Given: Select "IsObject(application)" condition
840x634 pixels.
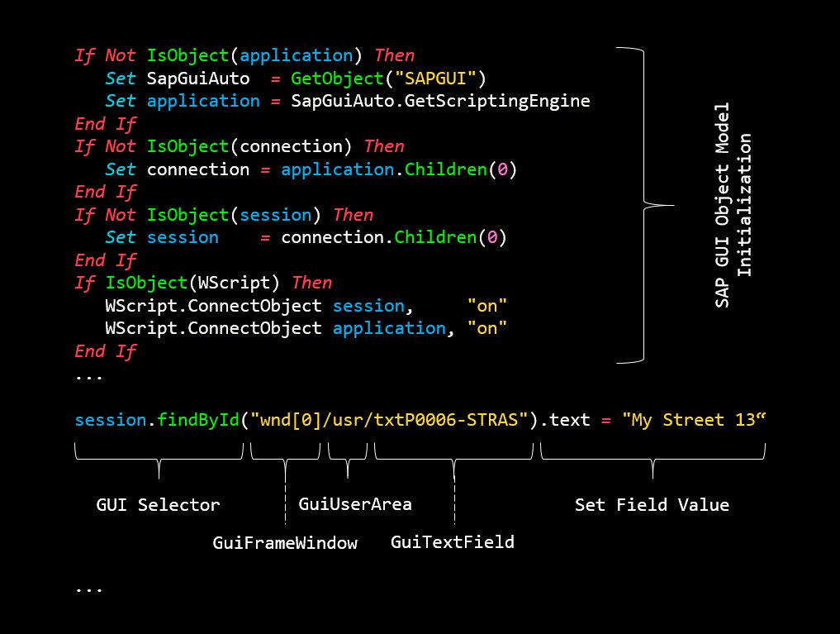Looking at the screenshot, I should coord(254,55).
